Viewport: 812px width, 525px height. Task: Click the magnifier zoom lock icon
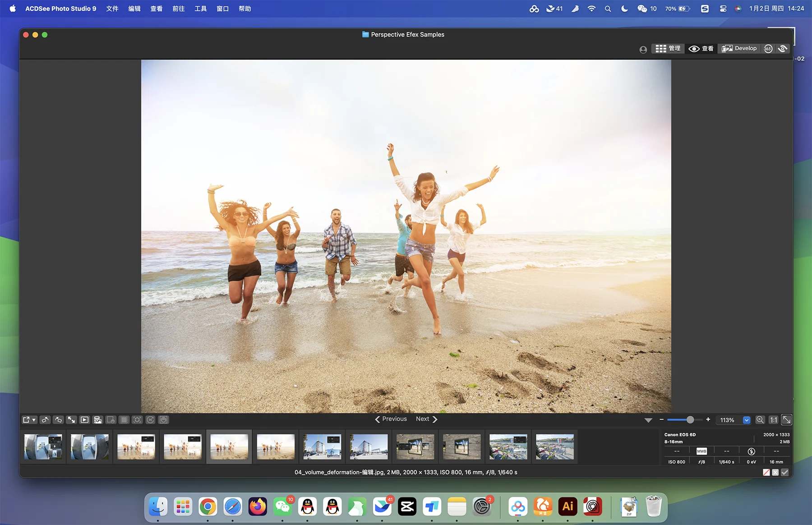(760, 420)
